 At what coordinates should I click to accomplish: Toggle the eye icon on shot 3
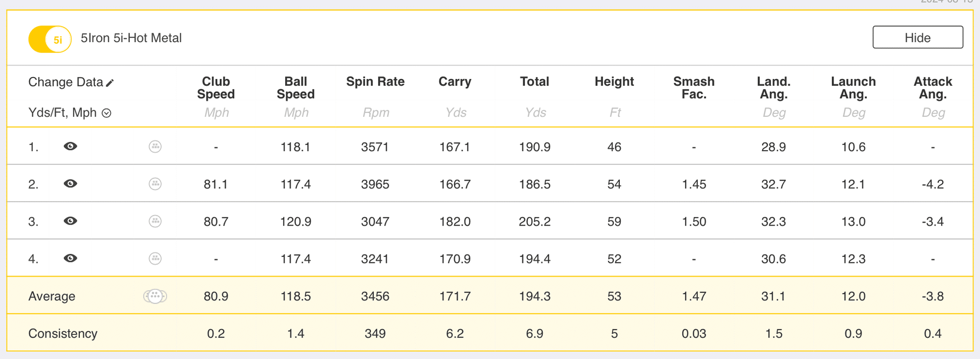(x=71, y=221)
